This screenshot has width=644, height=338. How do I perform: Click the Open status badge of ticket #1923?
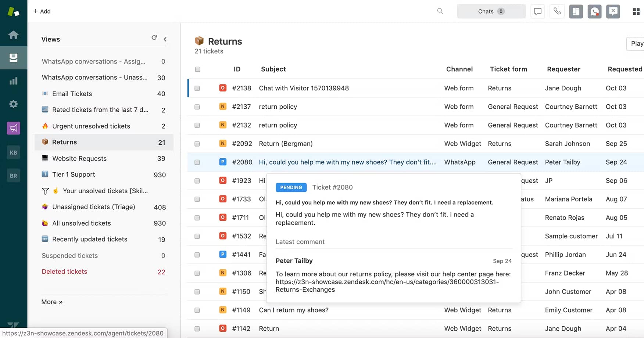pyautogui.click(x=222, y=180)
